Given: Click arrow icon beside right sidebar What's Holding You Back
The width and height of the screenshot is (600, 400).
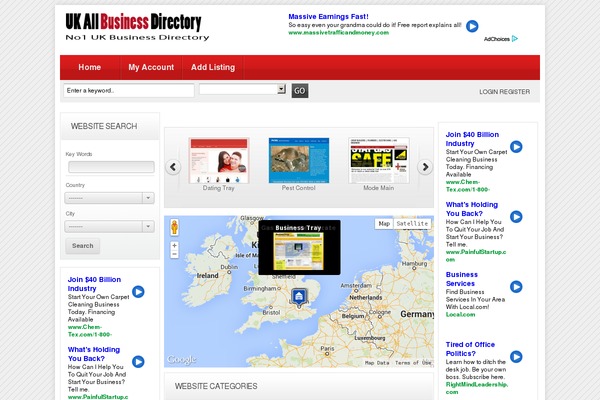Looking at the screenshot, I should coord(516,217).
